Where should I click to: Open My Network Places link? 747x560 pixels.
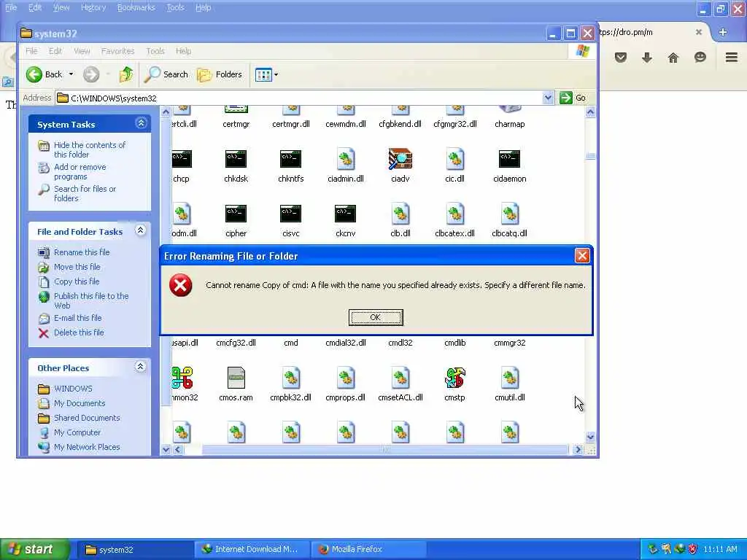87,447
